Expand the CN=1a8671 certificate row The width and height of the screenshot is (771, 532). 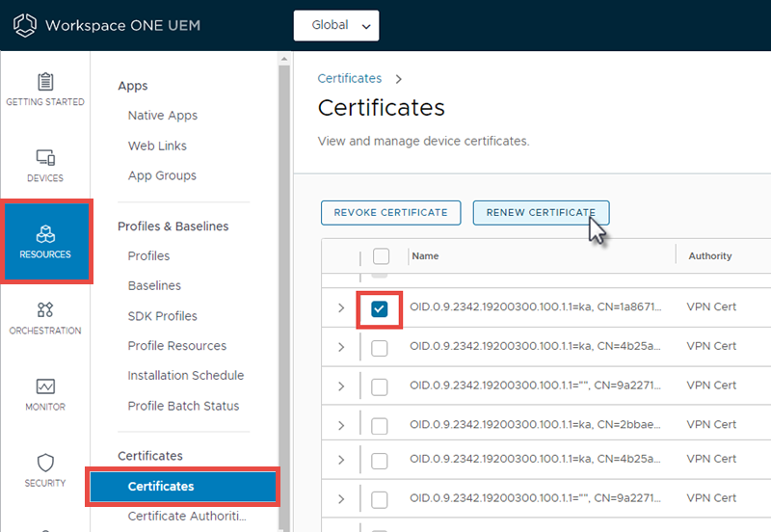(x=341, y=307)
